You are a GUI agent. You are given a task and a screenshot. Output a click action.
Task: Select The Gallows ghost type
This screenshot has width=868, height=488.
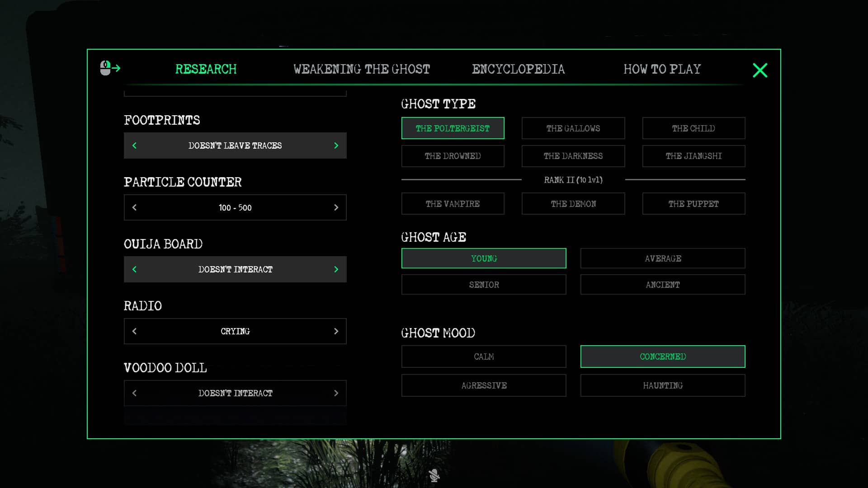tap(573, 128)
